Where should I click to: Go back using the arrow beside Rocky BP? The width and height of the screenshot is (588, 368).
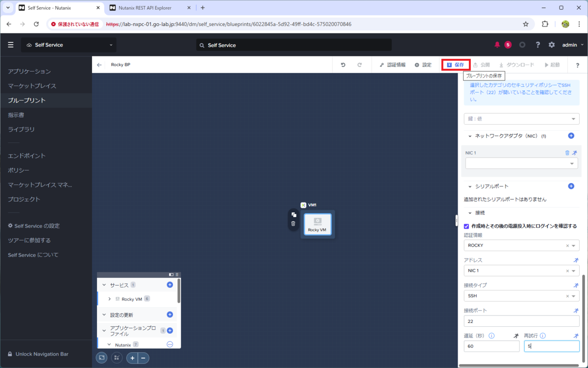pos(99,65)
